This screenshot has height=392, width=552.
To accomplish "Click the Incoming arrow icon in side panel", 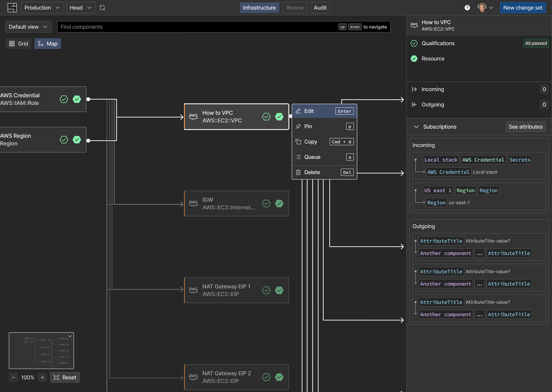I will pos(414,89).
